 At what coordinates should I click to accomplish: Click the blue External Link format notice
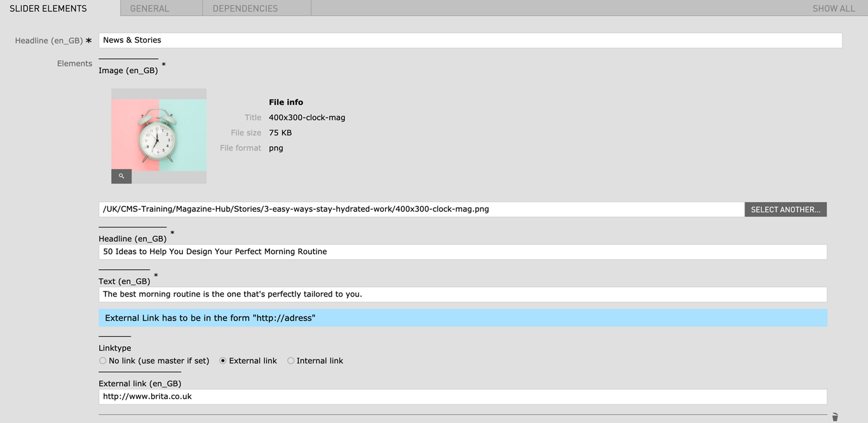(463, 318)
